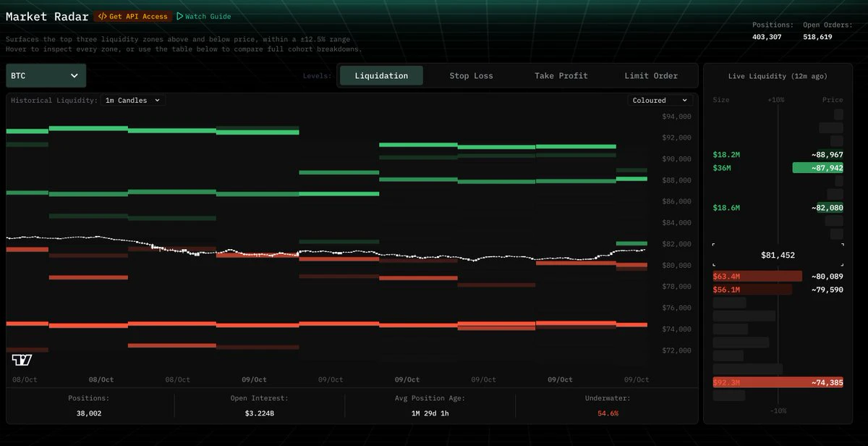Viewport: 868px width, 446px height.
Task: Select the $36M liquidity row at ~87,942
Action: (778, 168)
